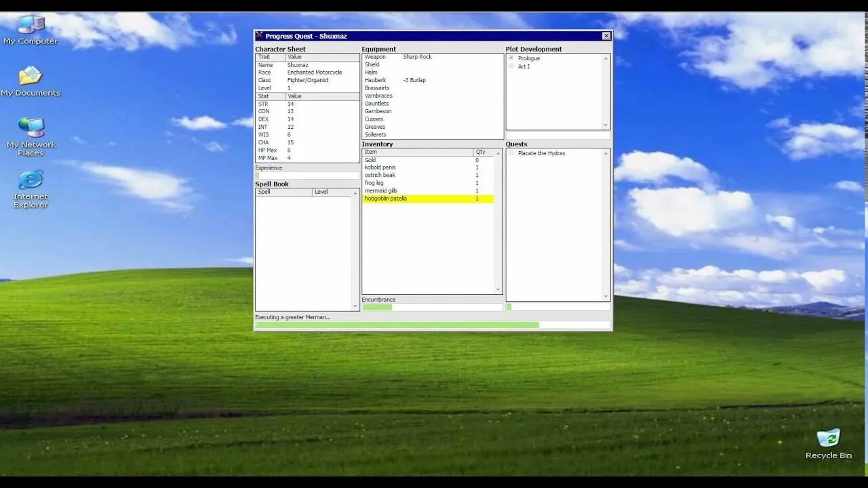868x488 pixels.
Task: Select the Gauntlets equipment row
Action: [x=433, y=104]
